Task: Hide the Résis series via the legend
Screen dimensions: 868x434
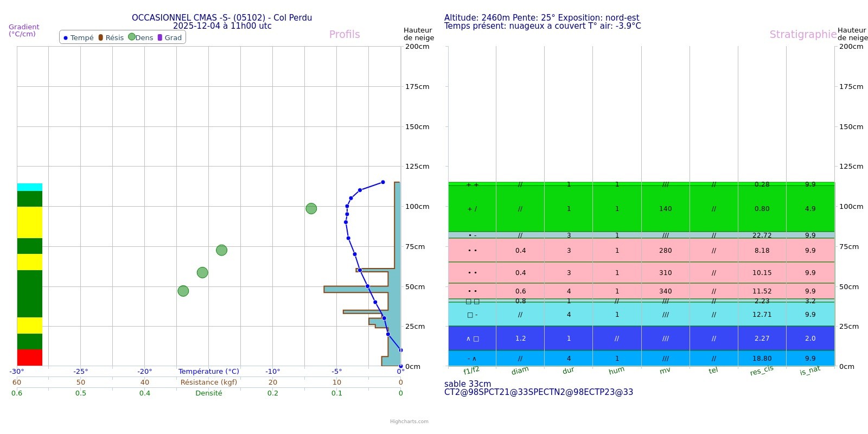Action: [x=111, y=37]
